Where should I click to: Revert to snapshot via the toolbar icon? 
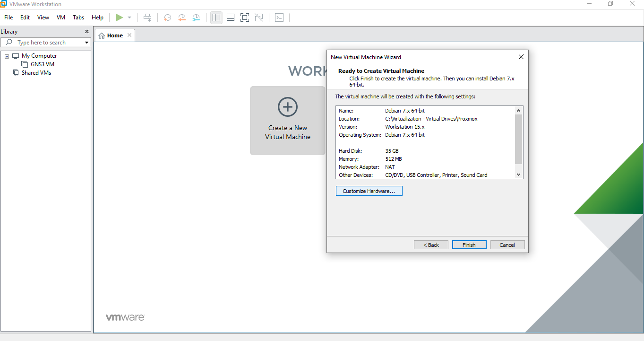point(182,17)
